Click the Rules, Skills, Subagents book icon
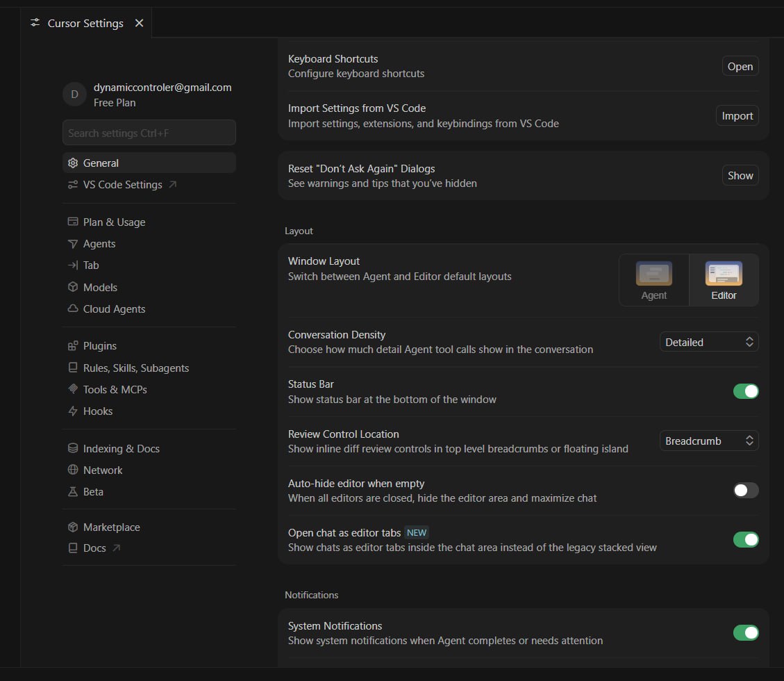Viewport: 784px width, 681px height. tap(73, 368)
